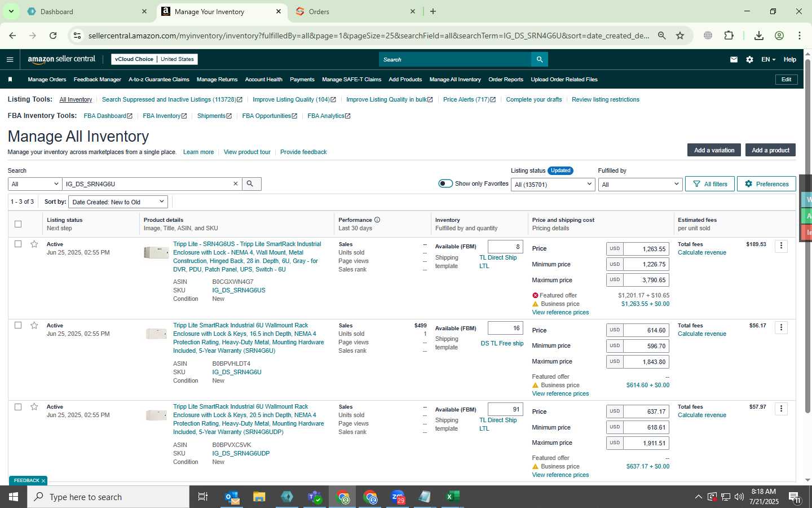This screenshot has height=508, width=812.
Task: Open Manage Orders in nav bar
Action: point(47,80)
